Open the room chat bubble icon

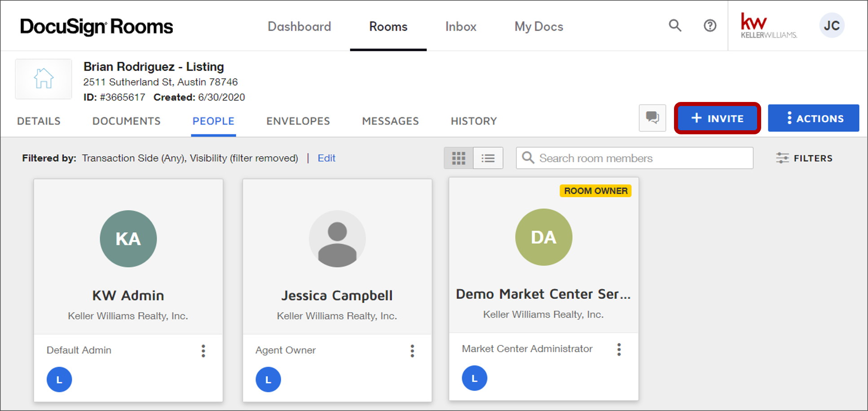[x=652, y=118]
